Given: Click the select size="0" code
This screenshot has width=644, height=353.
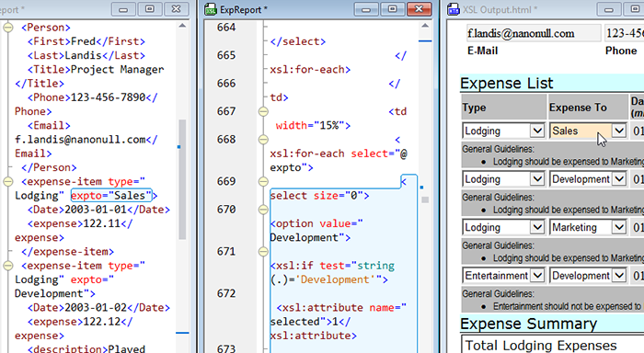Looking at the screenshot, I should tap(319, 196).
